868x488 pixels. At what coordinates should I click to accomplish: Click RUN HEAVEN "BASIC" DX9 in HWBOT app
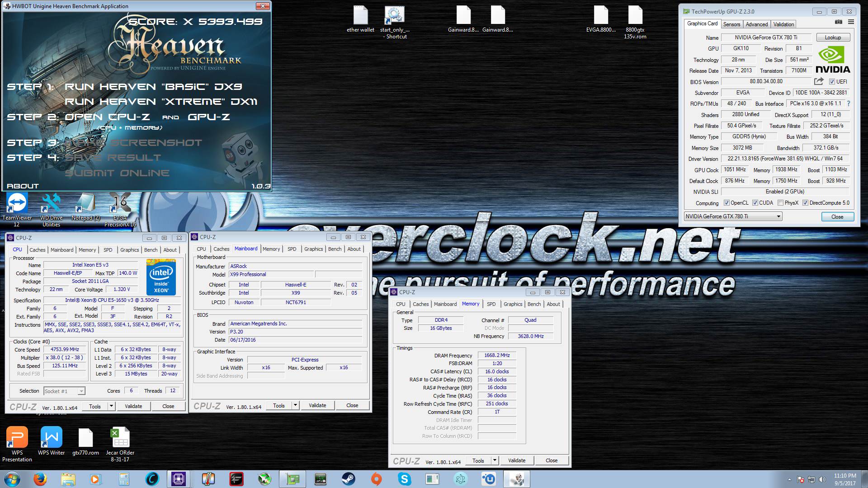click(154, 86)
